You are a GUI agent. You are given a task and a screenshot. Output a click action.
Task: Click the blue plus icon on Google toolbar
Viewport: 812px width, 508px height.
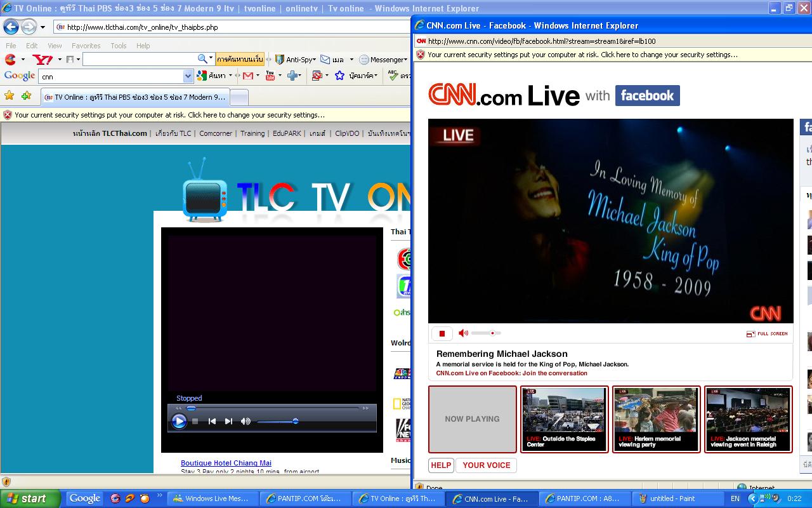click(x=292, y=76)
